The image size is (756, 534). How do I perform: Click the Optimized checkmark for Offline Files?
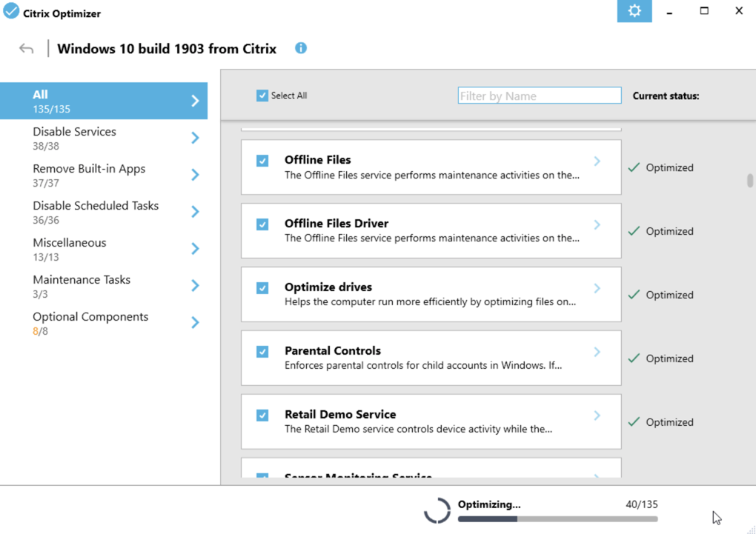(634, 167)
